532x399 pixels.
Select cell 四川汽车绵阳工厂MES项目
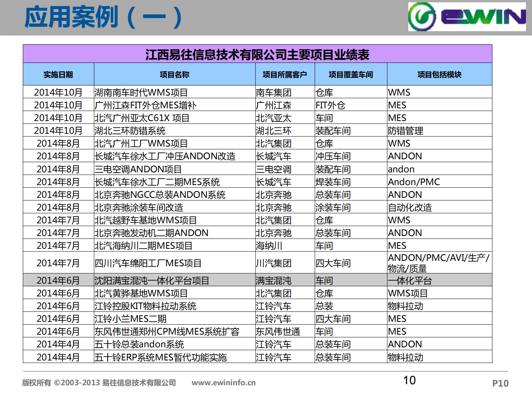[174, 263]
